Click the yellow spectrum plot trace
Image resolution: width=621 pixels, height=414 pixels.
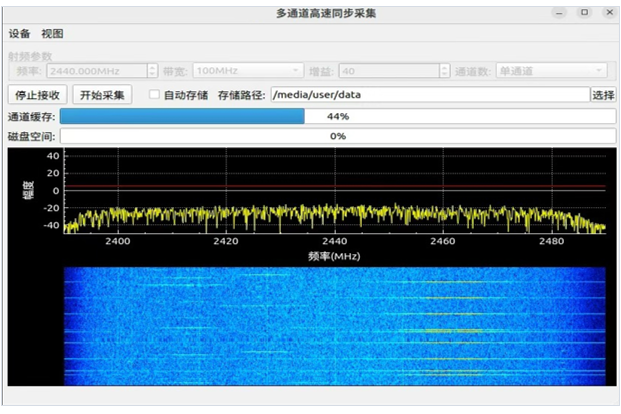[x=335, y=216]
